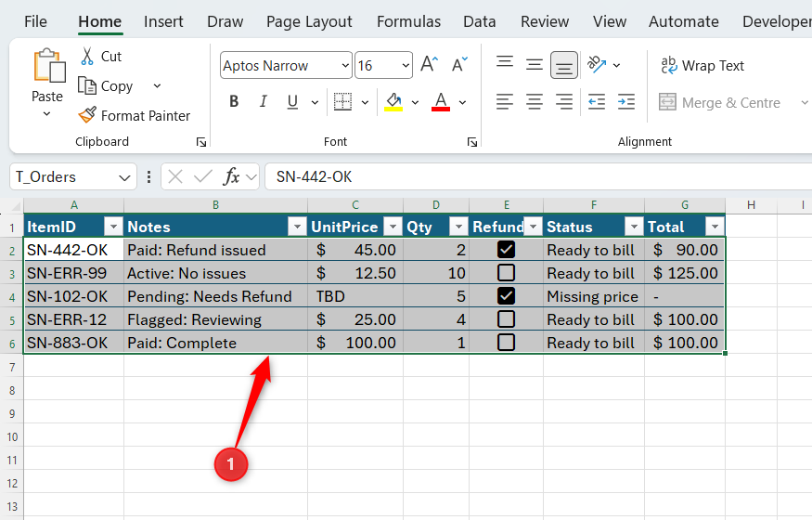Align text right
The image size is (812, 520).
click(564, 102)
